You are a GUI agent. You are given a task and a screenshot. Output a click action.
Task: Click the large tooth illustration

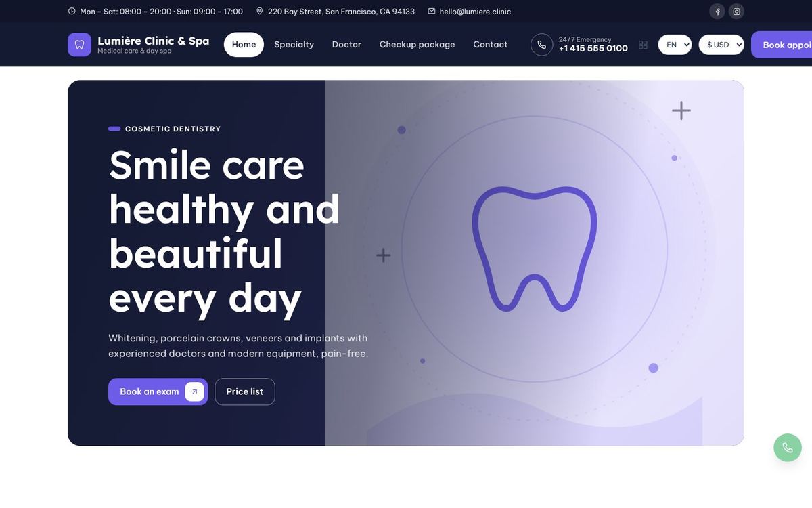click(535, 249)
